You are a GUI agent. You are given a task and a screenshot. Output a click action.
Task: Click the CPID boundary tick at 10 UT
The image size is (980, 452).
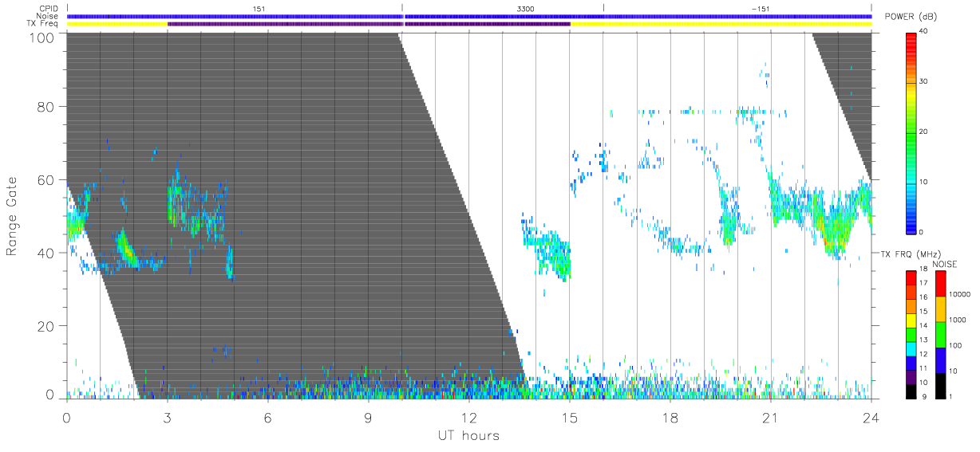402,8
